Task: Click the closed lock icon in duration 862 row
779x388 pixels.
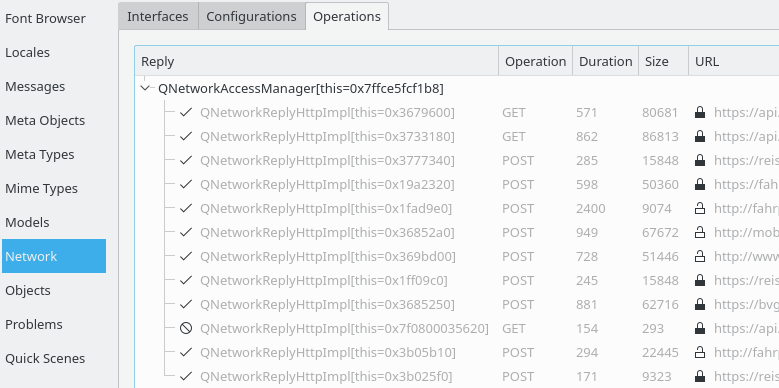Action: pos(700,136)
